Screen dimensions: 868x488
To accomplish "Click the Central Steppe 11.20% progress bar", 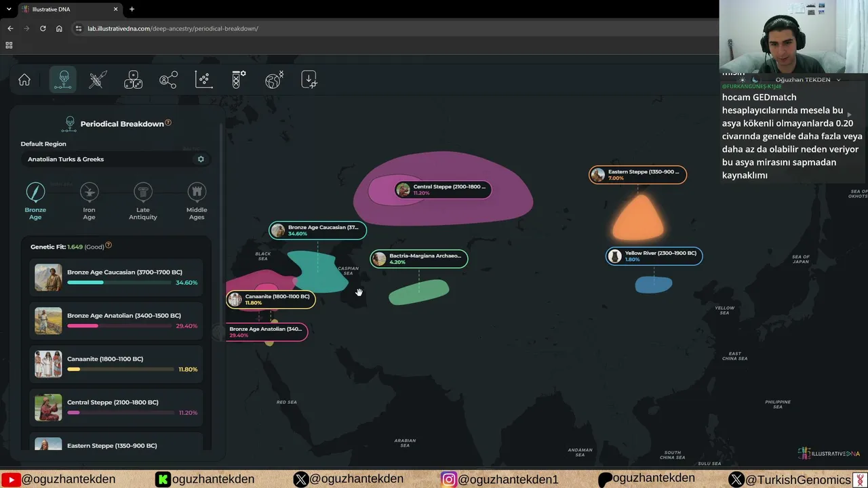I will (x=119, y=413).
